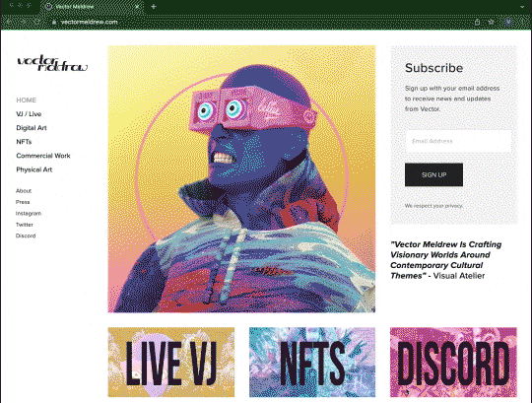Open the NFTS banner tile
532x403 pixels.
tap(312, 362)
